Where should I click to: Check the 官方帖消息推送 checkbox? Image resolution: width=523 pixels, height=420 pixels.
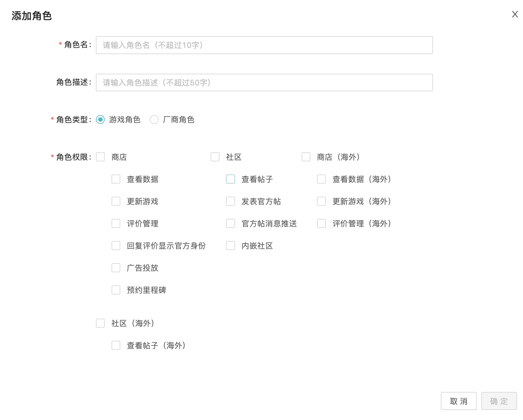tap(231, 224)
